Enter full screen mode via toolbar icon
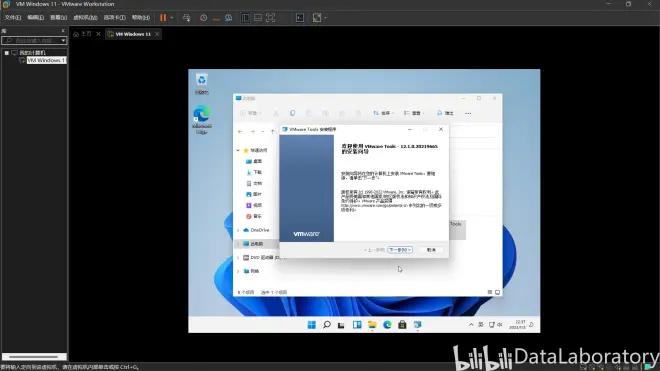 271,18
